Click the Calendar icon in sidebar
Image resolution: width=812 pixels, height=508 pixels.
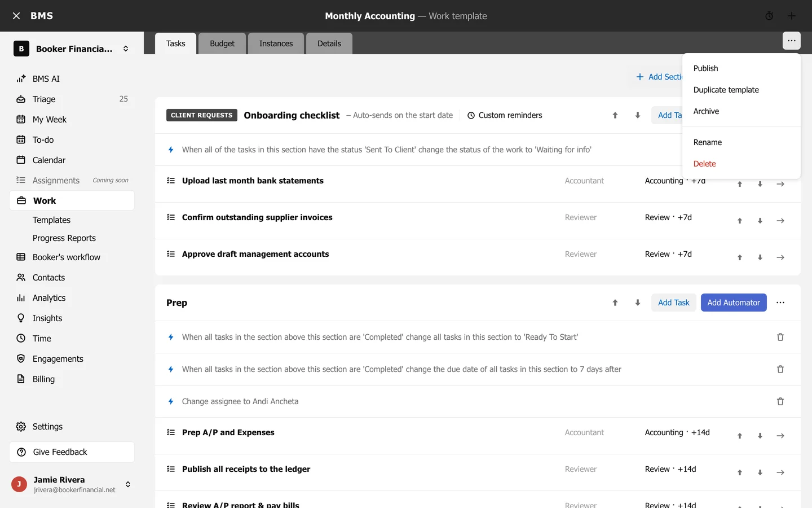point(21,160)
